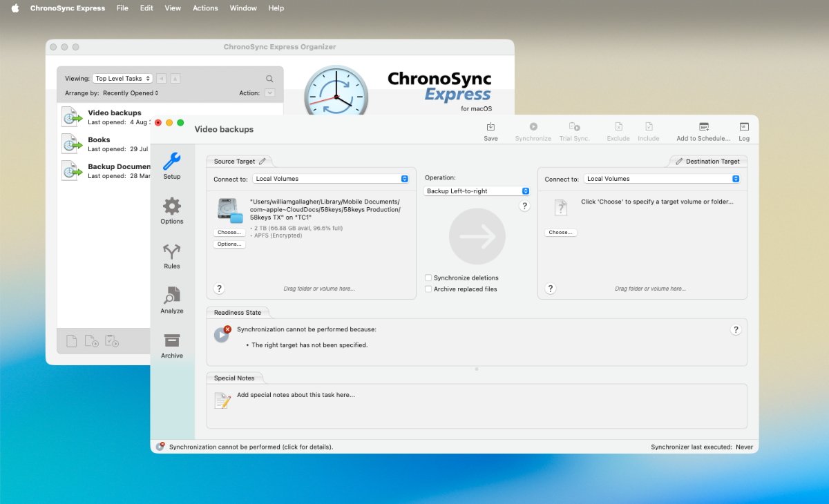Click the Source Target tab label

tap(235, 162)
